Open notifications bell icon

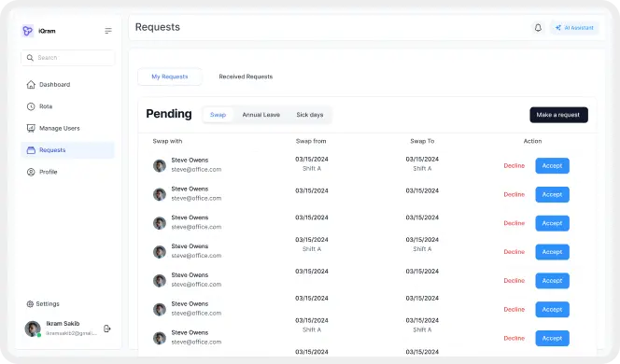pos(538,28)
